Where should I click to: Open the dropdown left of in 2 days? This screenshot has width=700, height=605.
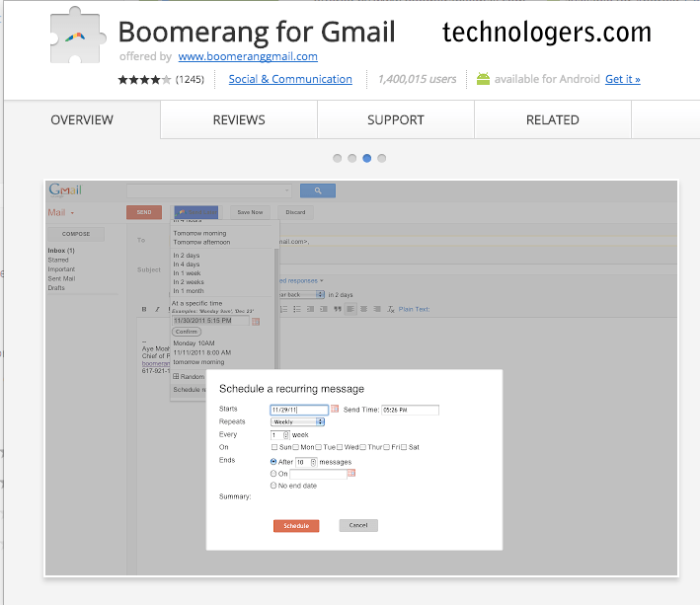pyautogui.click(x=301, y=294)
